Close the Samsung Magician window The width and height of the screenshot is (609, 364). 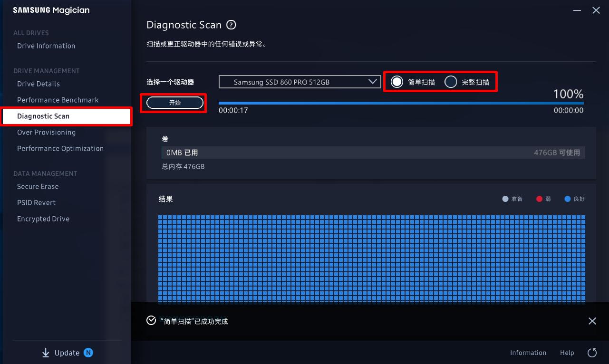pyautogui.click(x=596, y=10)
